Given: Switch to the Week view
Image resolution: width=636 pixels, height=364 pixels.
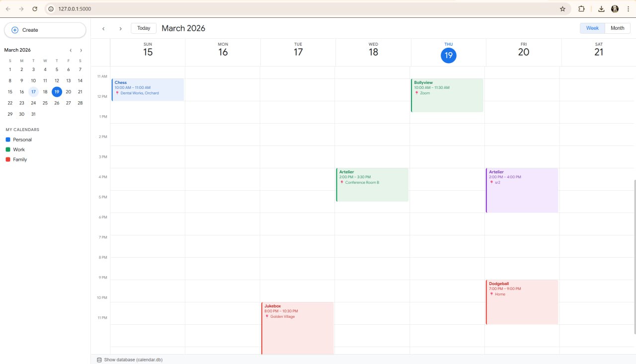Looking at the screenshot, I should 592,28.
